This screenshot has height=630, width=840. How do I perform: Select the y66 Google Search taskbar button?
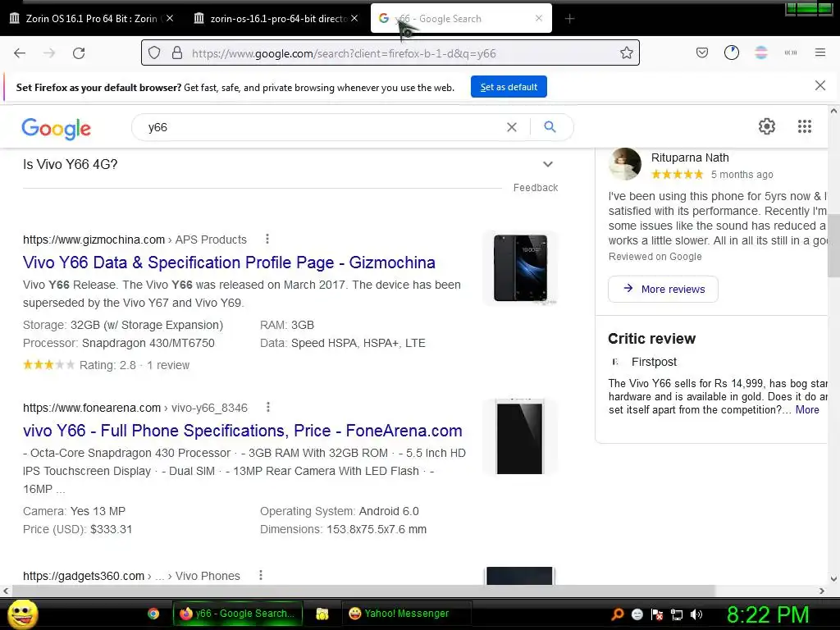[x=238, y=614]
